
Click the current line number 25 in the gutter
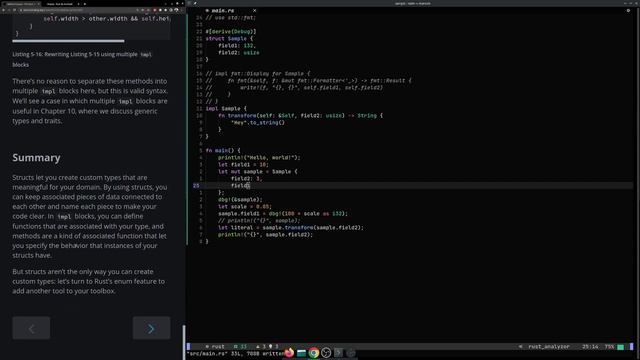click(x=196, y=186)
